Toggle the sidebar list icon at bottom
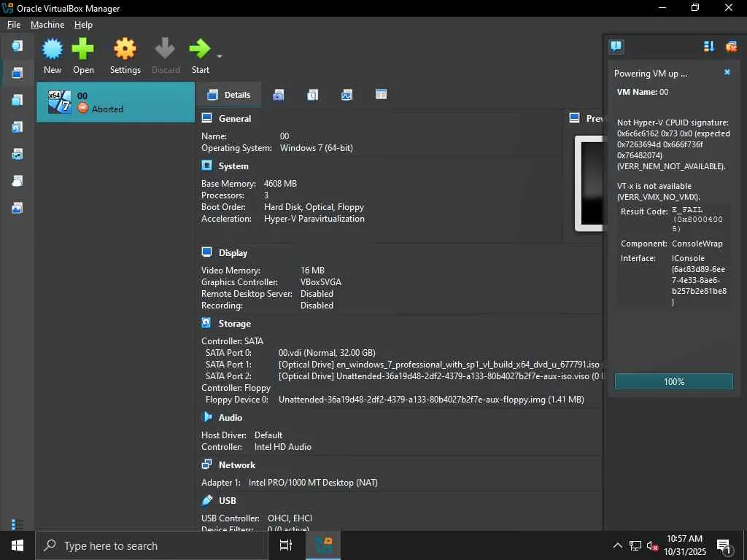Image resolution: width=747 pixels, height=560 pixels. [18, 524]
